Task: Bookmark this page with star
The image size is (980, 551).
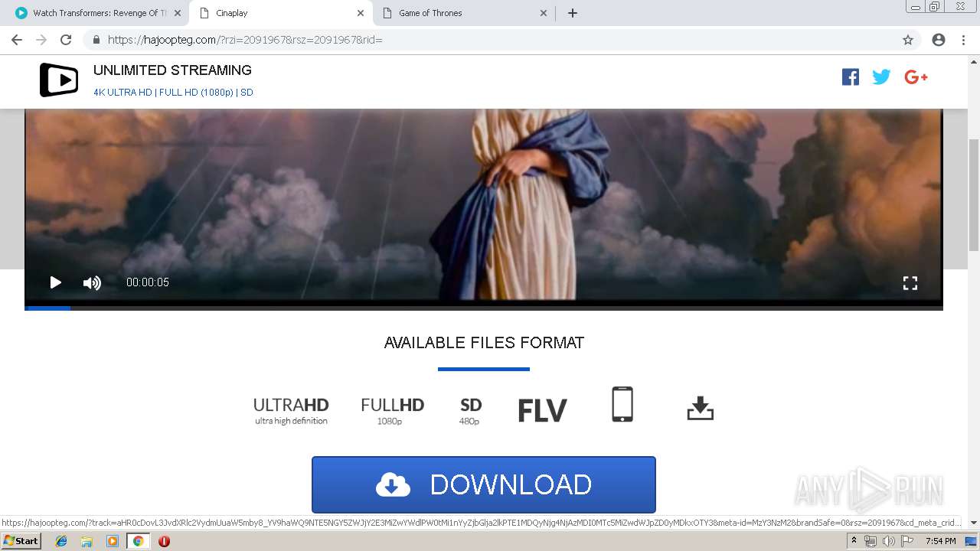Action: tap(908, 40)
